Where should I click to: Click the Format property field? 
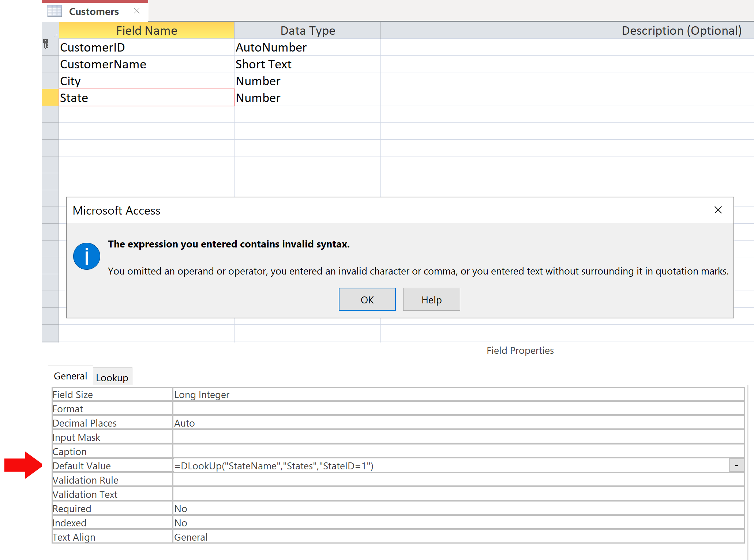(x=458, y=409)
